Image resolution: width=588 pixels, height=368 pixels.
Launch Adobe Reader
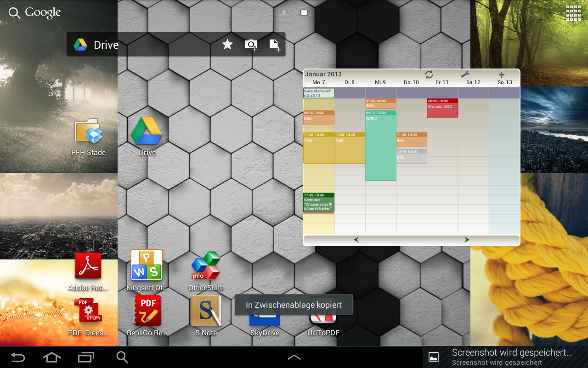click(88, 266)
